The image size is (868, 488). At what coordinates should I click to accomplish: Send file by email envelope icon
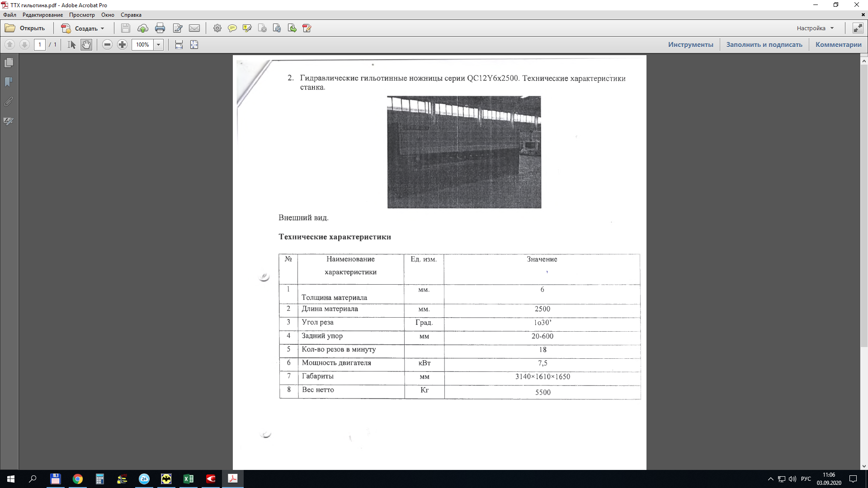point(194,28)
